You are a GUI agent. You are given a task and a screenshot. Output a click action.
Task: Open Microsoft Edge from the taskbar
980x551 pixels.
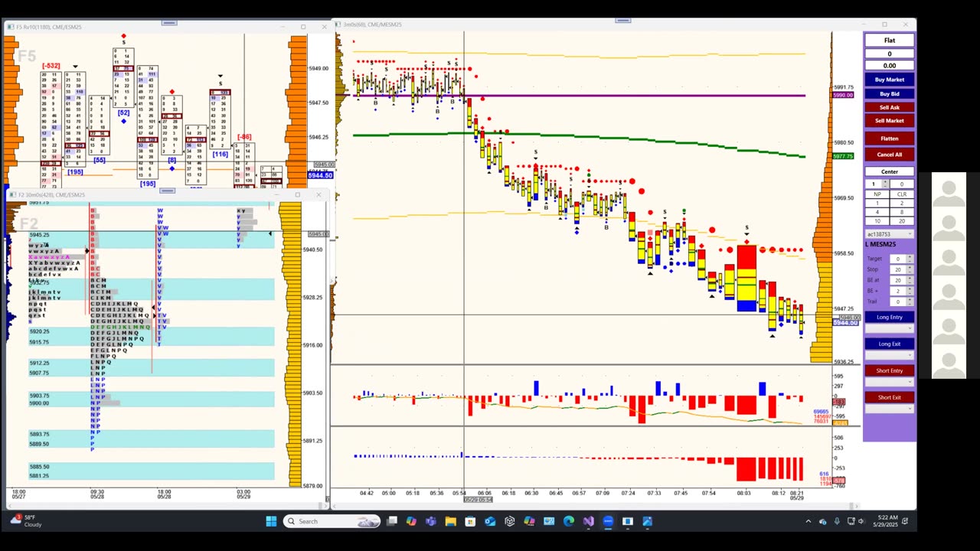tap(569, 521)
